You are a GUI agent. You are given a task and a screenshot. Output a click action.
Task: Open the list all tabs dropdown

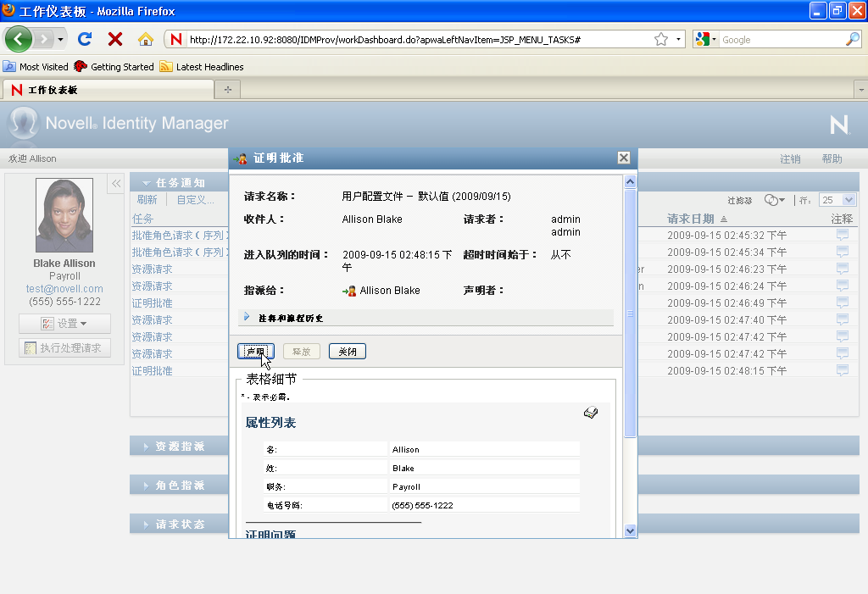click(861, 90)
